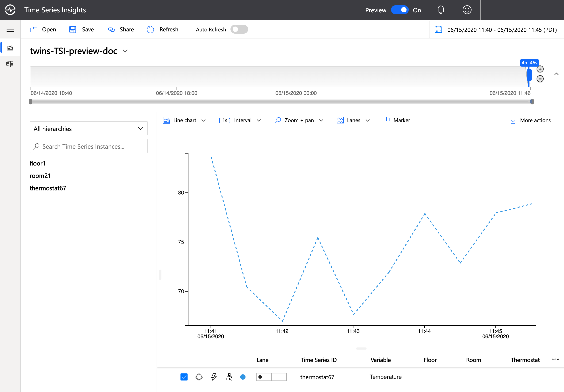Click the Search Time Series Instances field
Image resolution: width=564 pixels, height=392 pixels.
coord(89,146)
